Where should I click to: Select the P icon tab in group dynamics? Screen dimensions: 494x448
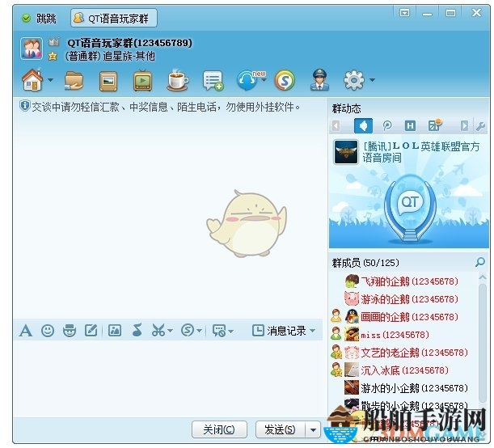pos(387,126)
